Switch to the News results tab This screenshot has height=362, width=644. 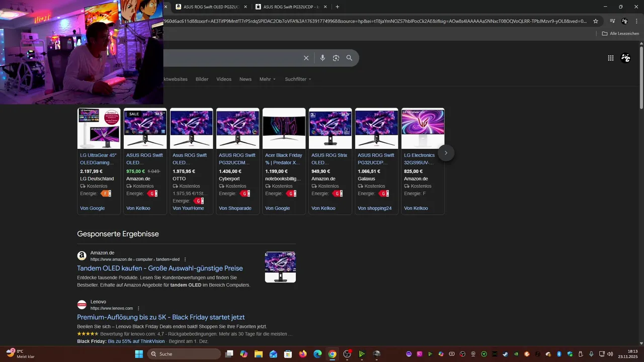[x=246, y=79]
